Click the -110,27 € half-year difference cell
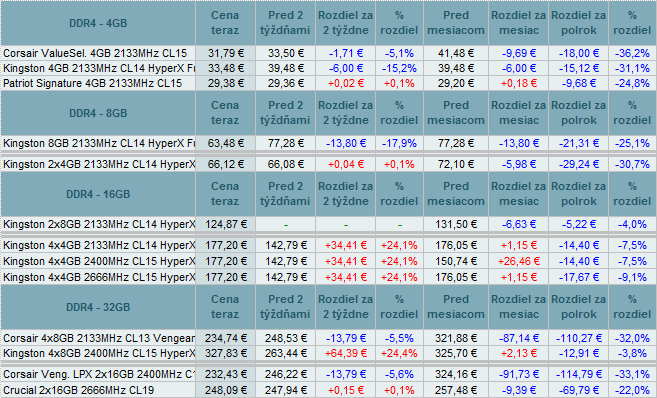Viewport: 657px width, 398px height. (579, 338)
